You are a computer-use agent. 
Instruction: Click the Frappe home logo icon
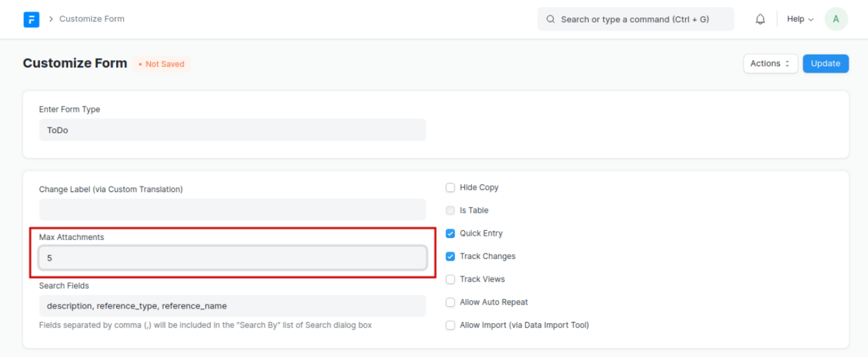tap(31, 20)
